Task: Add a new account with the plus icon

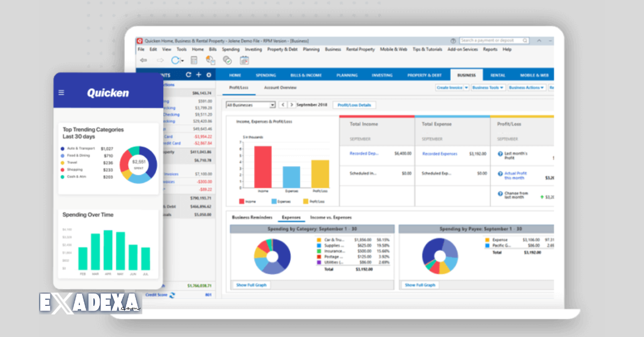Action: 199,75
